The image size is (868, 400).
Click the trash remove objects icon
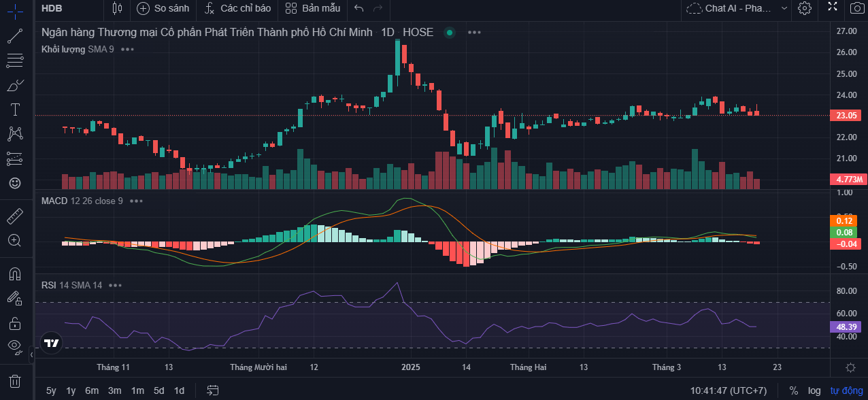coord(15,380)
